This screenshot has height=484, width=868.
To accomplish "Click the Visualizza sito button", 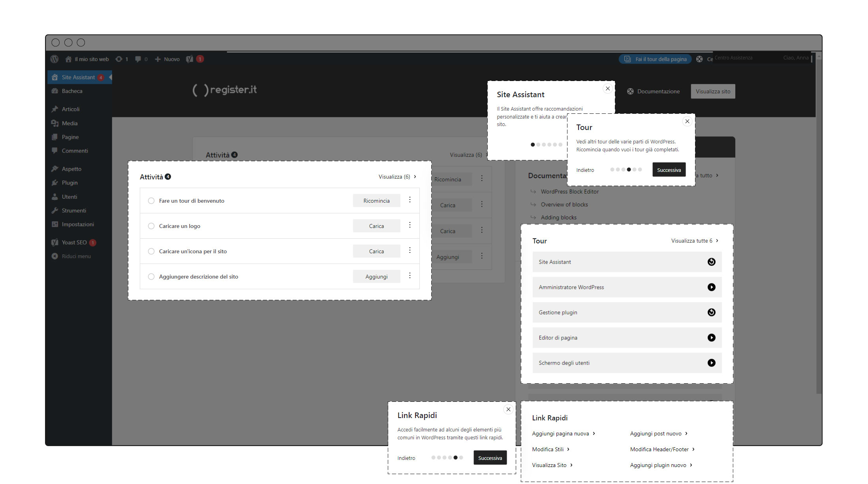I will tap(713, 91).
